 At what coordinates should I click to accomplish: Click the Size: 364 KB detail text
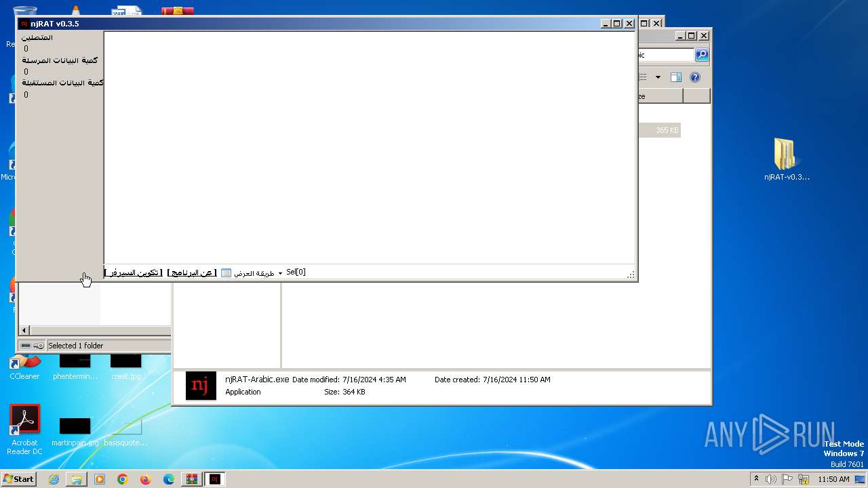click(344, 392)
